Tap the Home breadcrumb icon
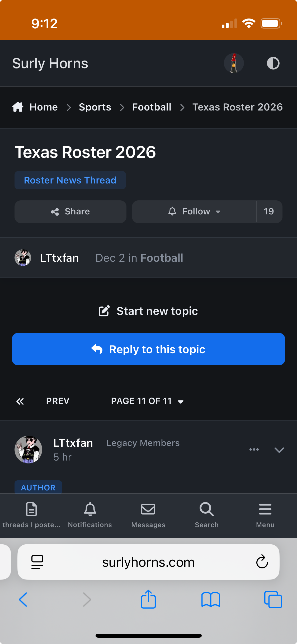This screenshot has width=297, height=644. pos(18,107)
